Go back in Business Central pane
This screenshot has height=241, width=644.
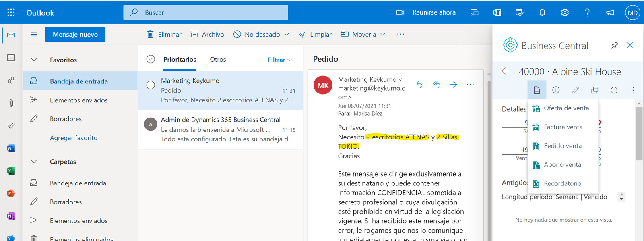pos(506,71)
